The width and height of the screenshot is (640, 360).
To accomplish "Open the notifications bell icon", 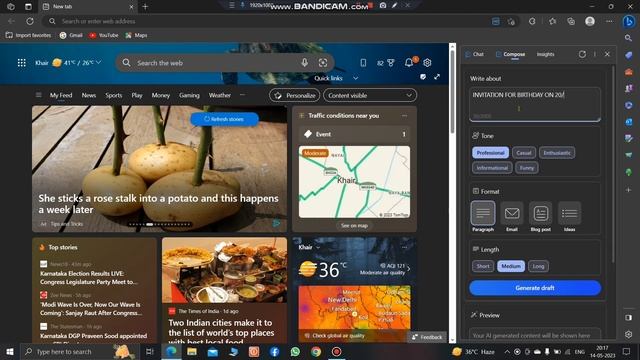I will click(409, 62).
